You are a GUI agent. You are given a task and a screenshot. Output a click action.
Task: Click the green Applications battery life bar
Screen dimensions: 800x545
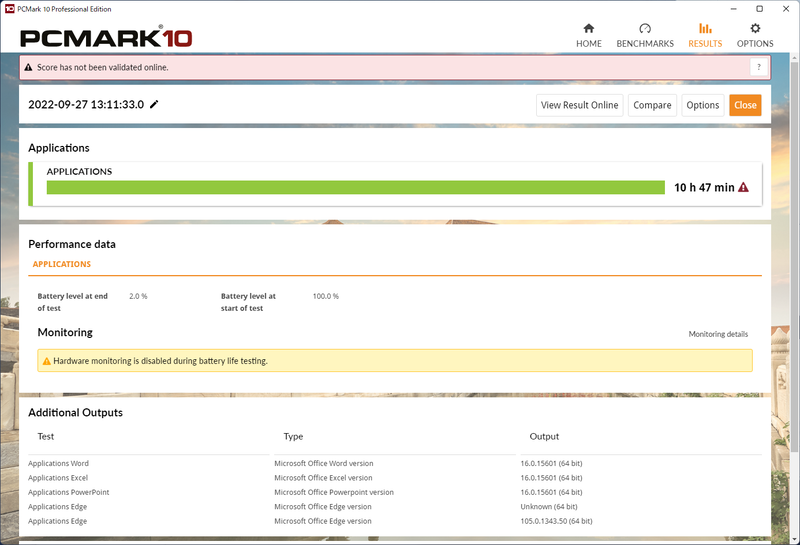click(x=356, y=187)
